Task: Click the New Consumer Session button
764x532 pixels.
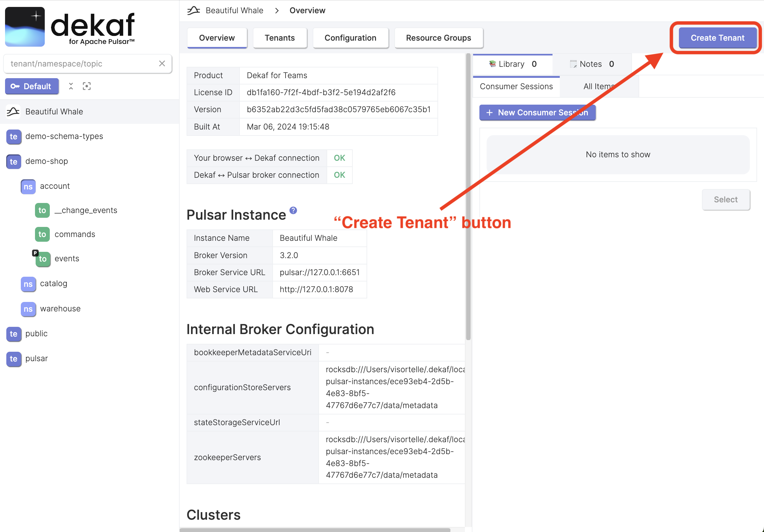Action: coord(537,113)
